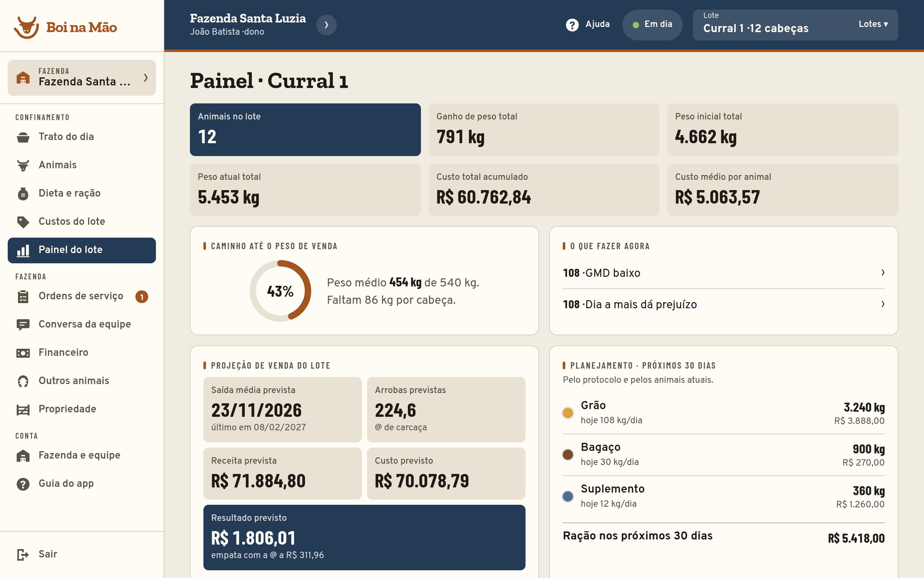The height and width of the screenshot is (578, 924).
Task: Click the Ajuda question mark icon
Action: click(x=572, y=25)
